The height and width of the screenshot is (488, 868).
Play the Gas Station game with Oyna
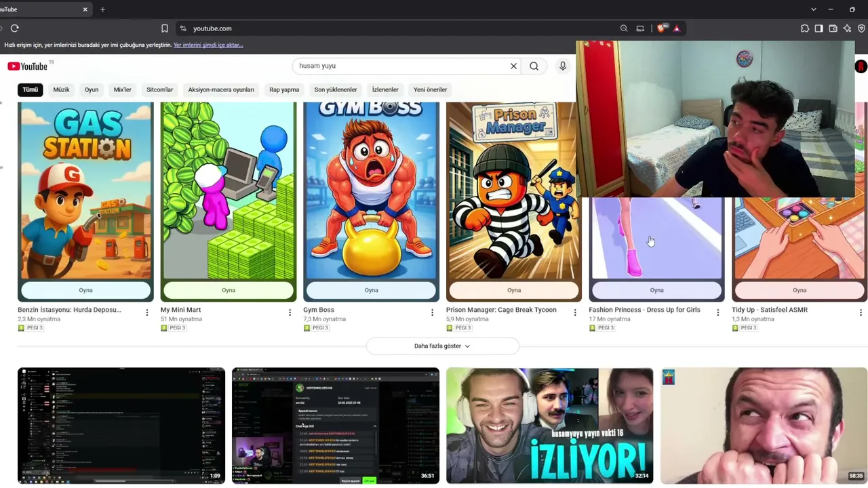pyautogui.click(x=85, y=290)
